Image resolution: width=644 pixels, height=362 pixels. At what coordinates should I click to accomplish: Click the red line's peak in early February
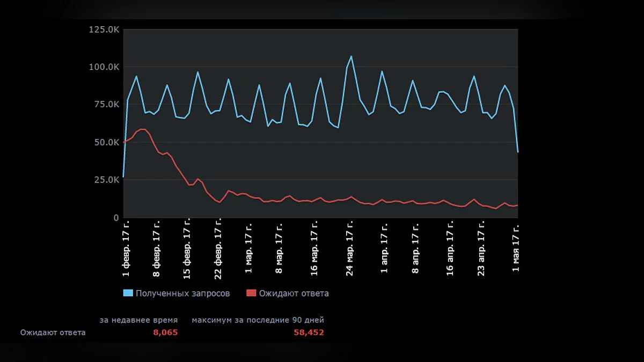(x=142, y=129)
